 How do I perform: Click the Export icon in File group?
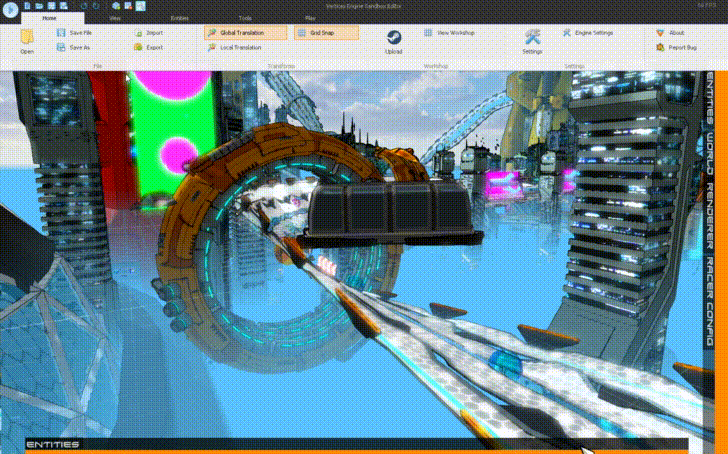click(x=138, y=47)
